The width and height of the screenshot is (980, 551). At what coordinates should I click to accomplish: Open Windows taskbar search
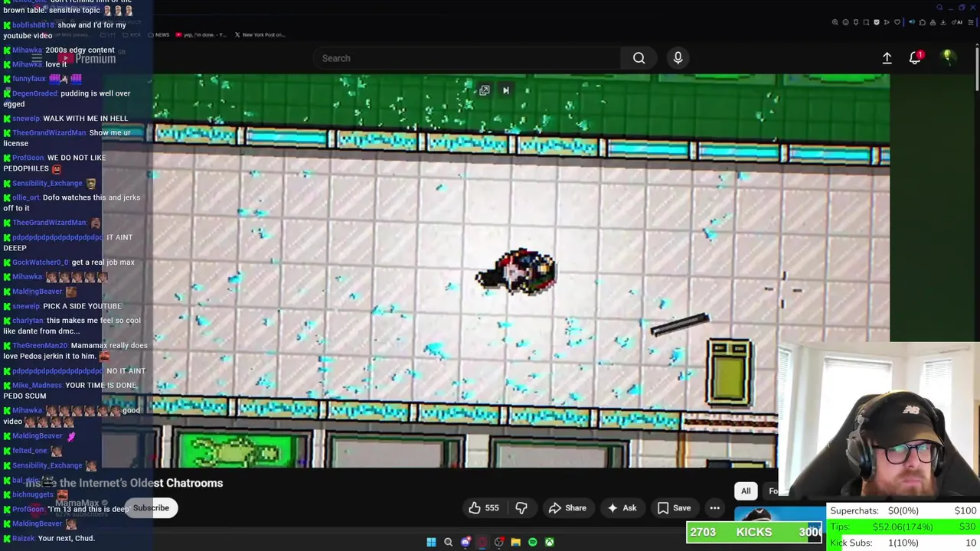coord(449,543)
